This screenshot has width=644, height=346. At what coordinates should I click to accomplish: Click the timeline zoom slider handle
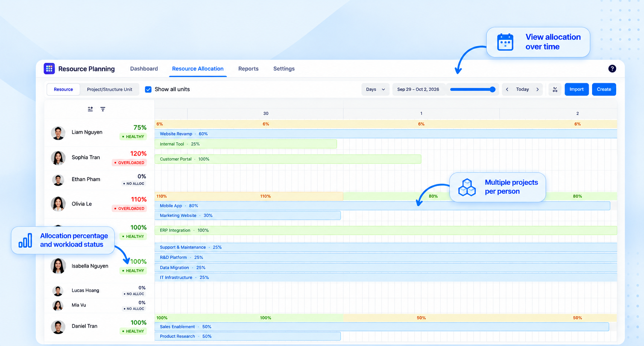click(492, 89)
